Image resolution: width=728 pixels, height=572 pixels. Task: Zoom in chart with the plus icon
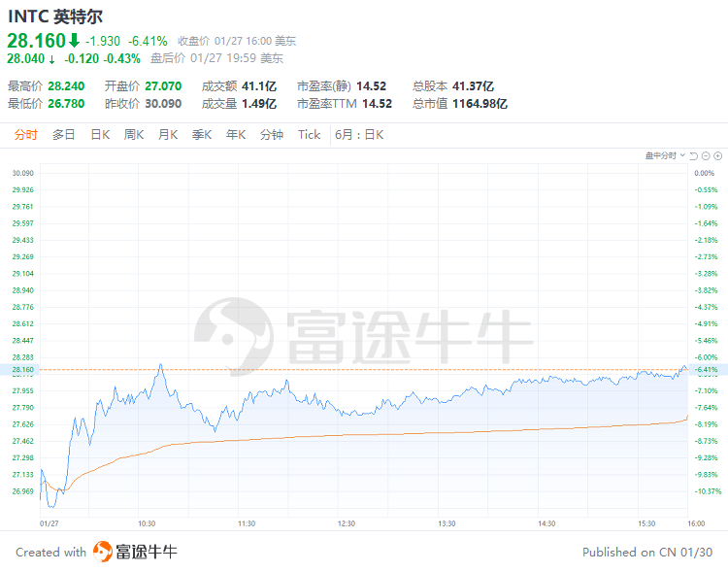(717, 156)
